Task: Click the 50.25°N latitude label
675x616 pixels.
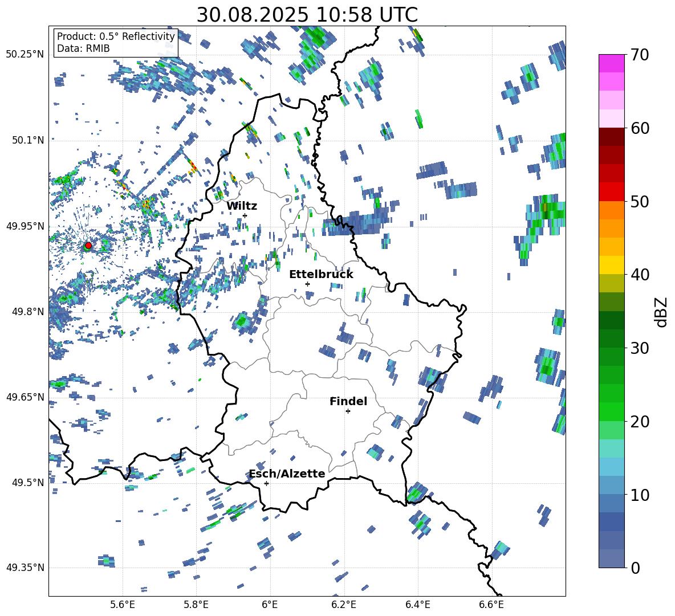Action: 25,55
